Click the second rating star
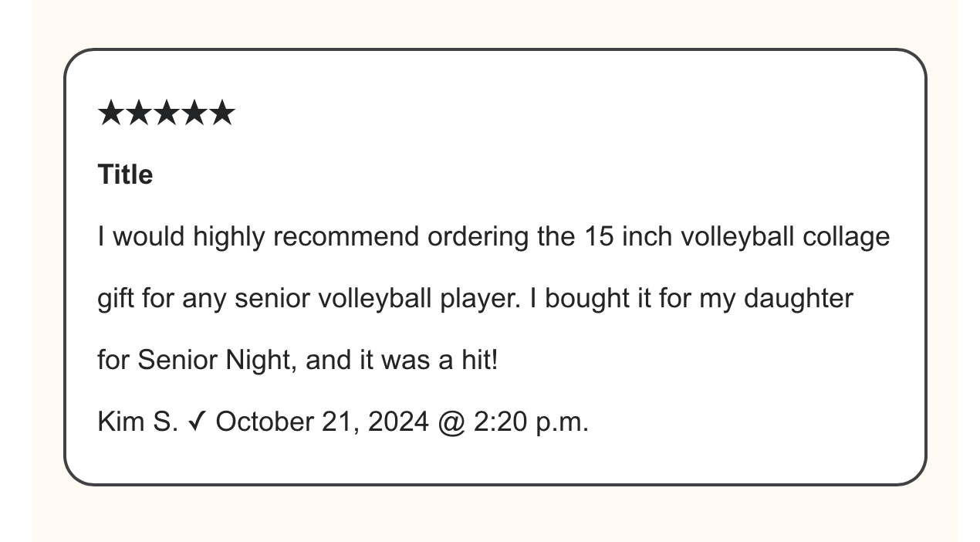This screenshot has width=980, height=542. (x=139, y=113)
